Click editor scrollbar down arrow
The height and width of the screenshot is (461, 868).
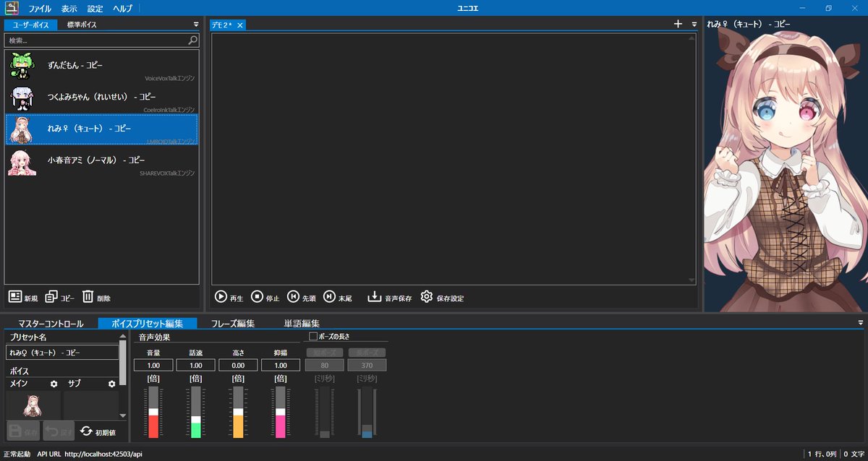coord(692,280)
